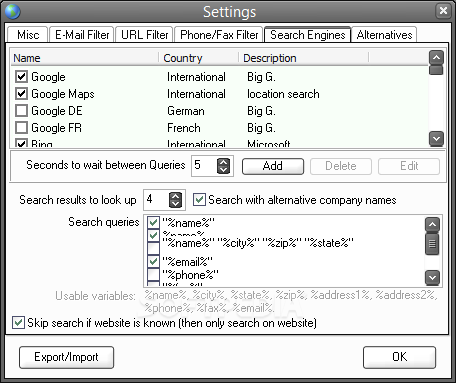The height and width of the screenshot is (383, 456).
Task: Toggle Skip search if website is known
Action: [18, 323]
